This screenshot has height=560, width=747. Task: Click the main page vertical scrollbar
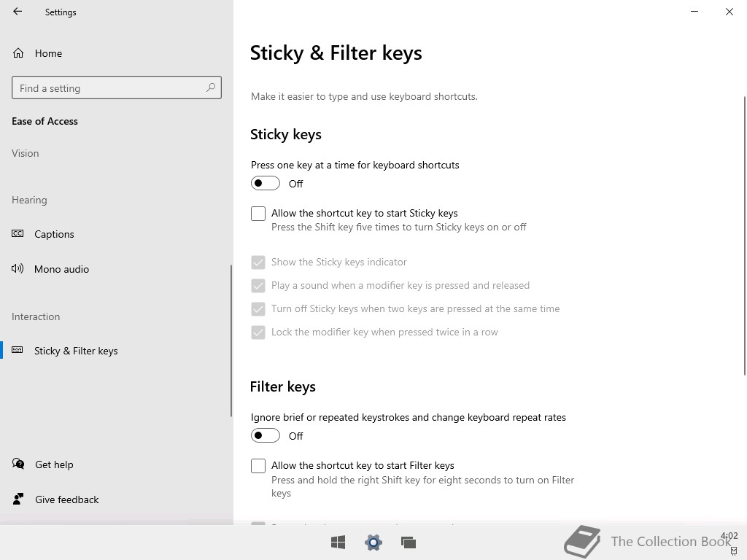coord(745,236)
